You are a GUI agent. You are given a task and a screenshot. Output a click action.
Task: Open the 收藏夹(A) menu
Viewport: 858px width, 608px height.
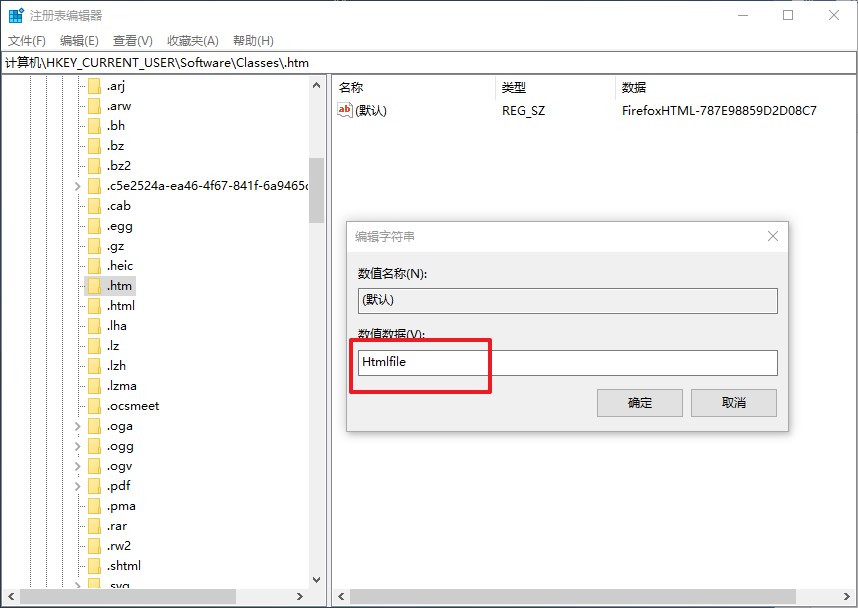pos(193,40)
